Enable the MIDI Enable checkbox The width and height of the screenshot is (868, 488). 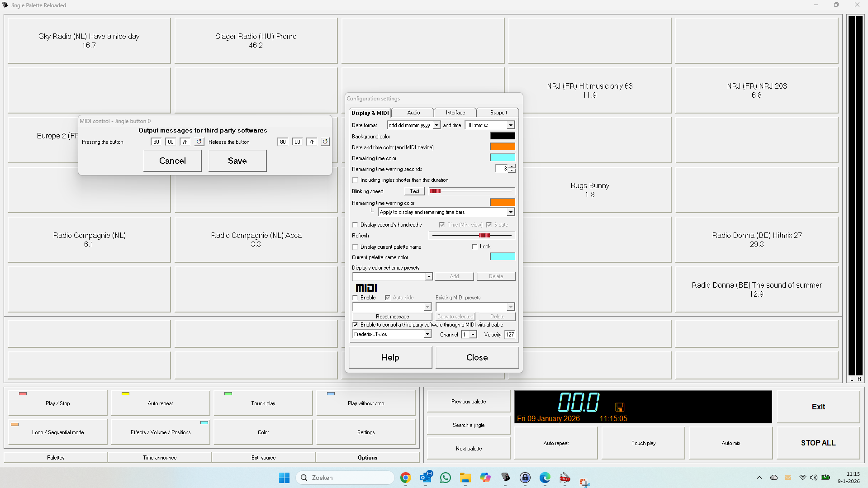click(355, 297)
